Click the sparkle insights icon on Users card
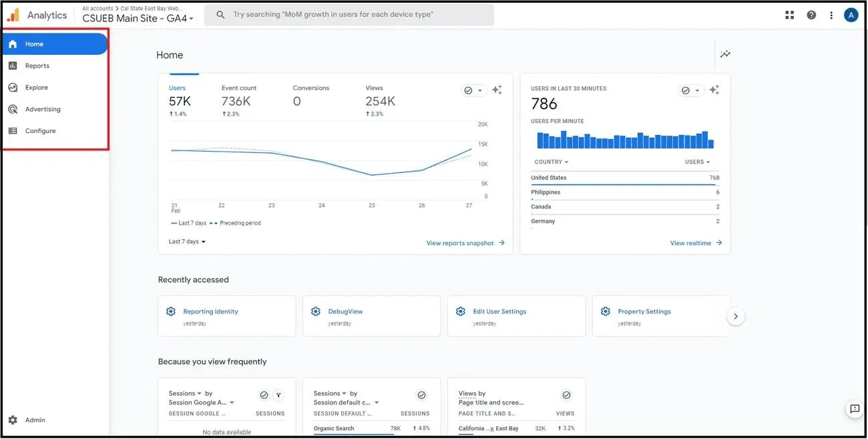This screenshot has height=439, width=868. [x=497, y=90]
